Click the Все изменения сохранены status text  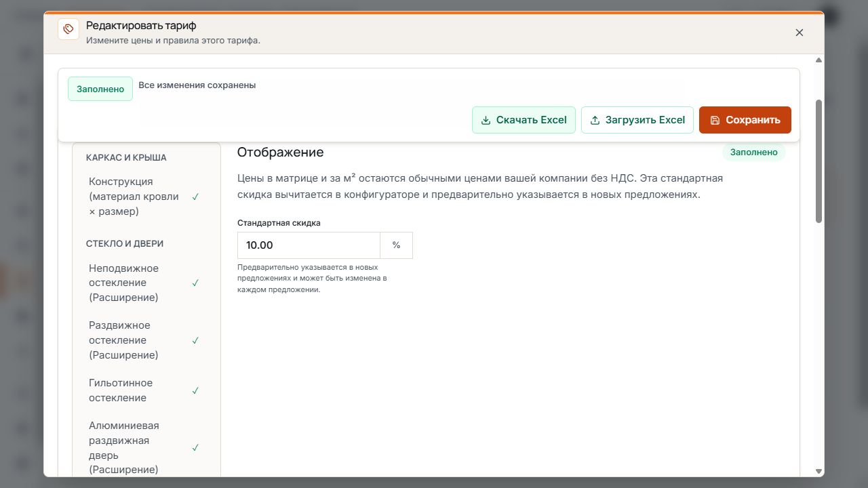click(197, 85)
